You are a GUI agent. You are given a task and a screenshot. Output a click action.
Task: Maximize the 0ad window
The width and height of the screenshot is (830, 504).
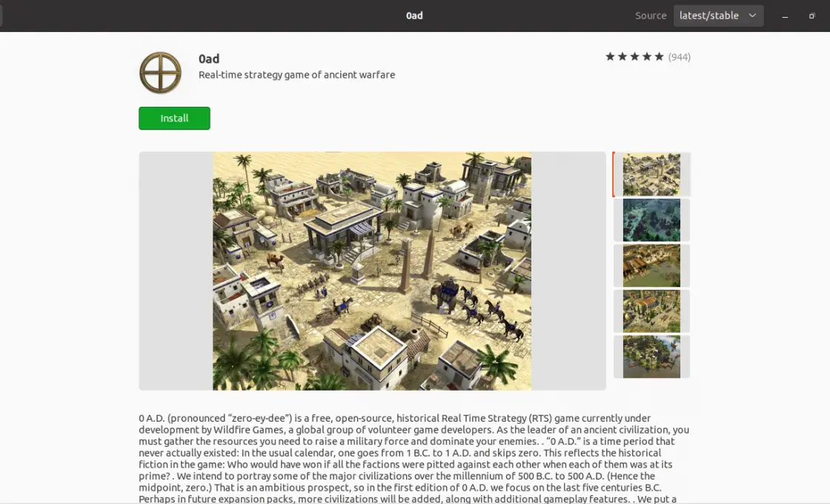coord(811,16)
